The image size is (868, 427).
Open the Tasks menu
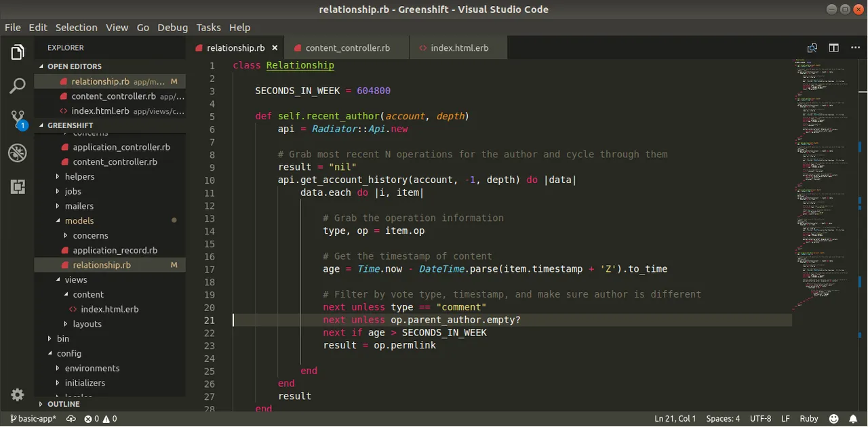[208, 27]
